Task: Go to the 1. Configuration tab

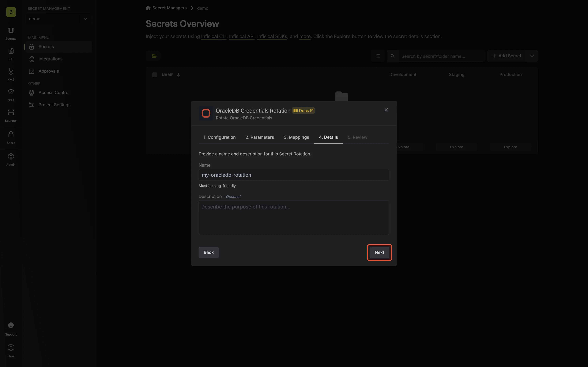Action: coord(219,137)
